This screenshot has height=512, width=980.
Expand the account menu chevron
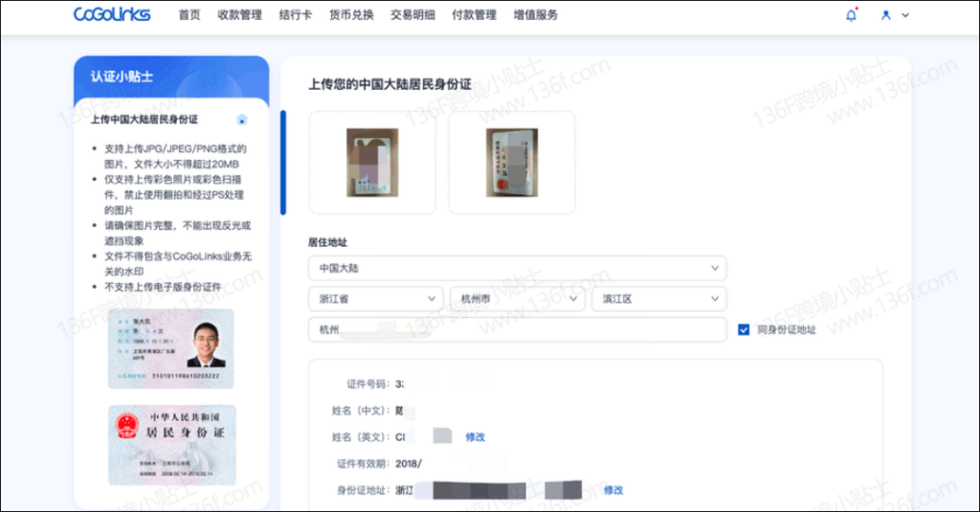tap(905, 15)
